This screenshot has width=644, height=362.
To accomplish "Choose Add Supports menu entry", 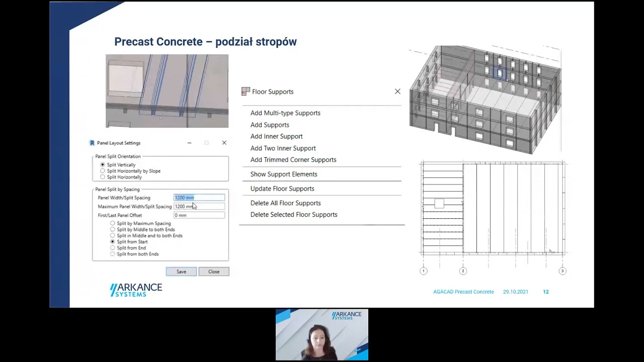I will coord(270,125).
